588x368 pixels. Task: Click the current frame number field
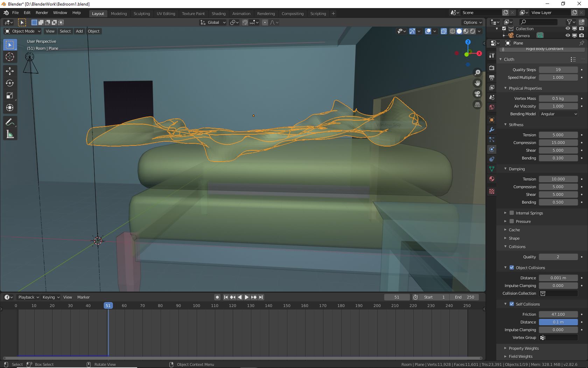click(397, 297)
